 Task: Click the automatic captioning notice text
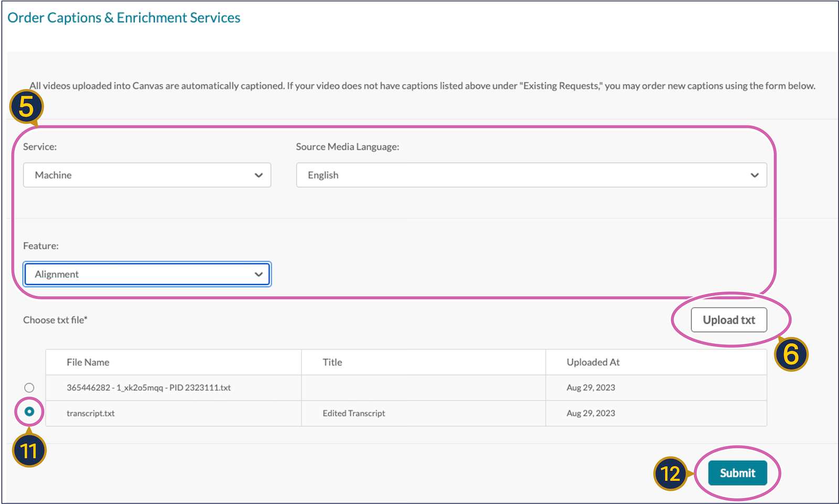coord(422,86)
